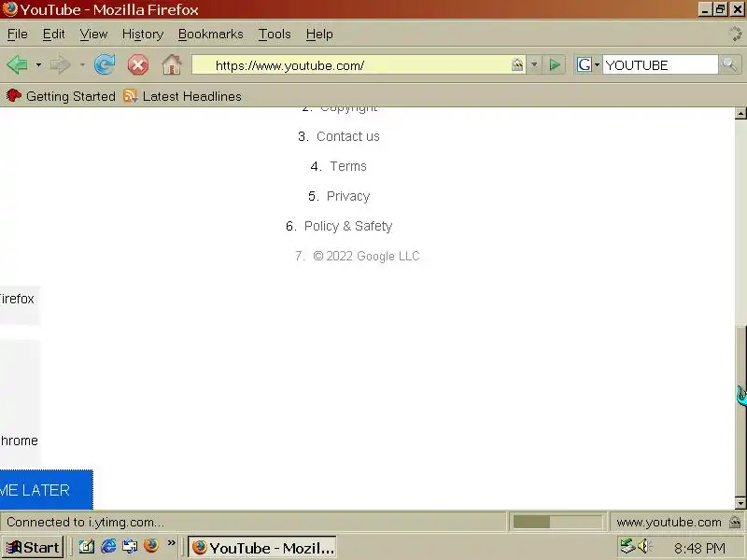Click the Forward arrow button

point(60,64)
